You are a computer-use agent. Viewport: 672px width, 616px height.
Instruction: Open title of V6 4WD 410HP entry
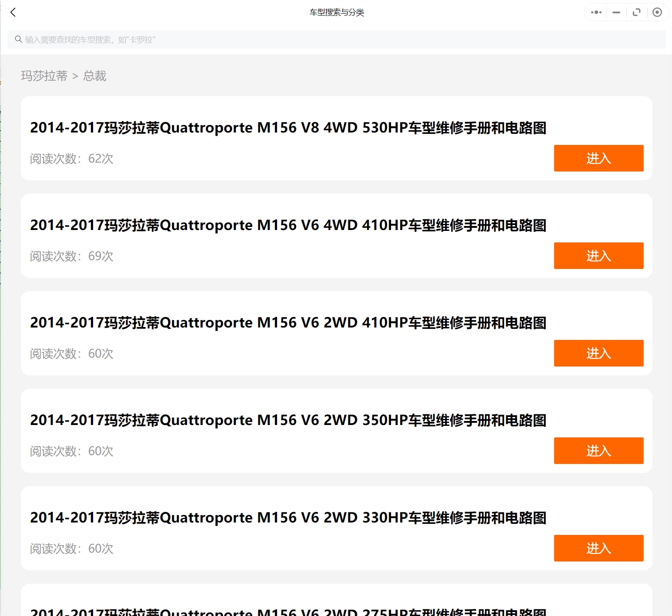click(x=288, y=225)
